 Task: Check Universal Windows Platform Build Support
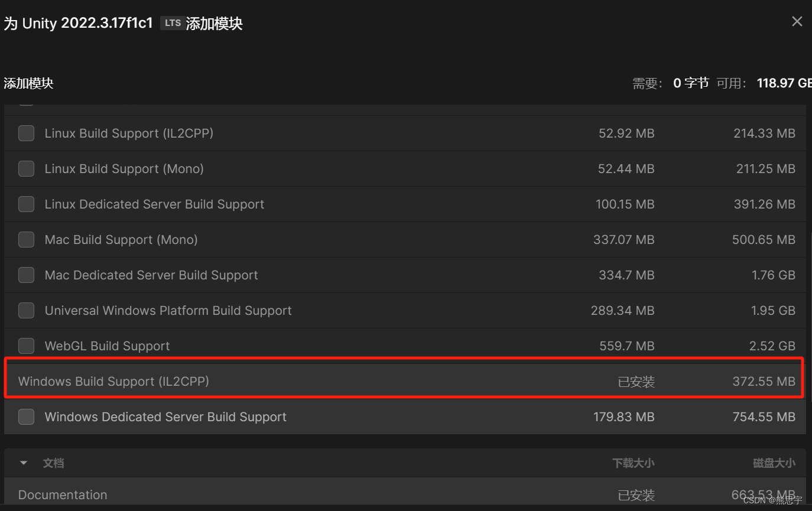point(26,311)
